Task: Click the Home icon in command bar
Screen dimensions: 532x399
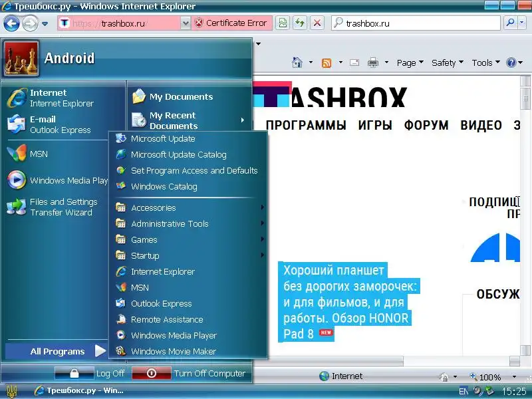Action: pos(297,63)
